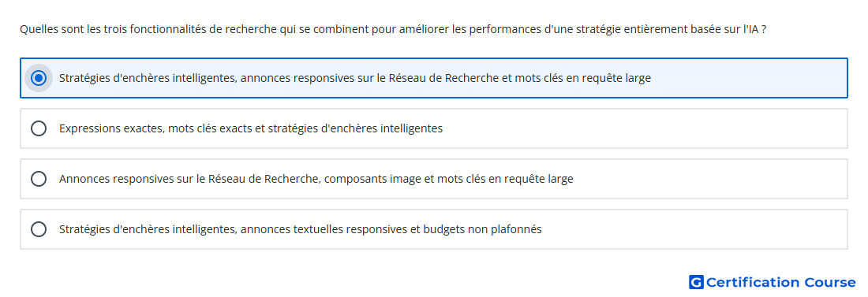Select the answer text mentioning annonces textuelles responsives
The height and width of the screenshot is (297, 868).
tap(300, 229)
